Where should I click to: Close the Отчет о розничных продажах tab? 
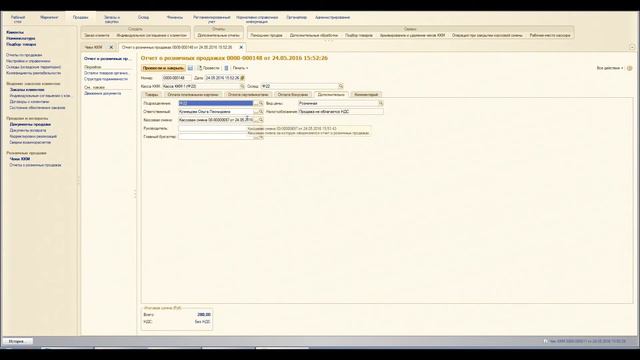(241, 47)
